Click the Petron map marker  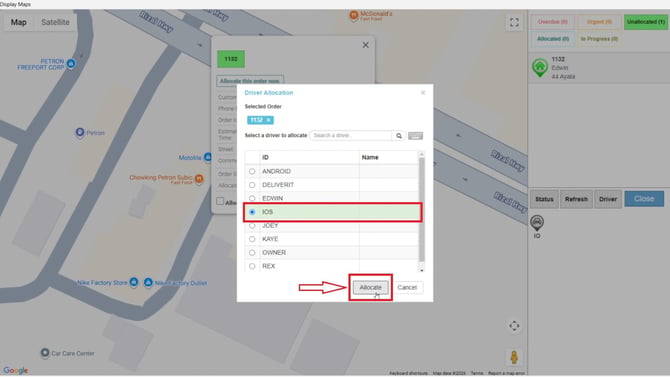(x=80, y=133)
